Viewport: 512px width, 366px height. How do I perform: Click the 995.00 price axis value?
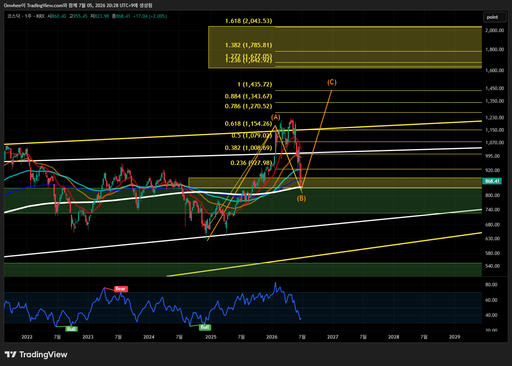pyautogui.click(x=492, y=156)
